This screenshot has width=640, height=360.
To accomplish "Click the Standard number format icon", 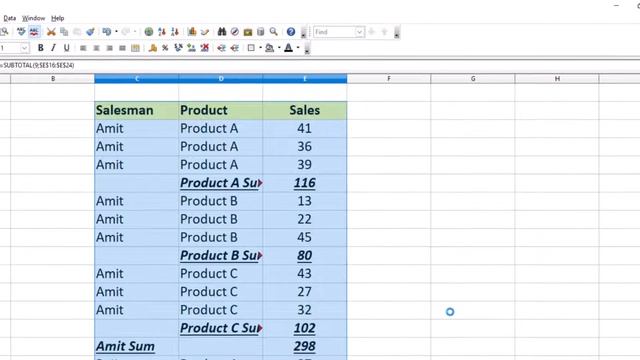I will point(178,48).
